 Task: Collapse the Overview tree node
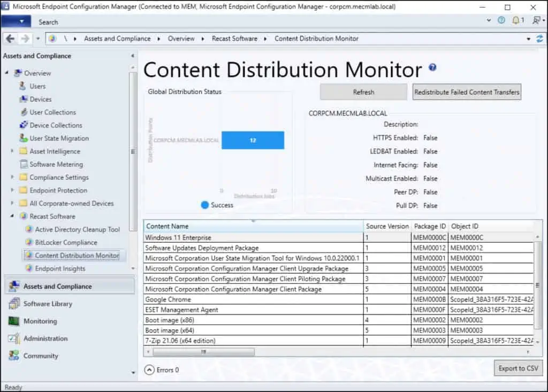[6, 73]
